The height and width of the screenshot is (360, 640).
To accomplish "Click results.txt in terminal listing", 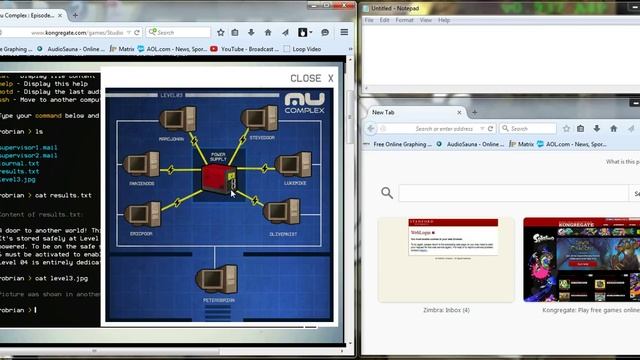I will click(20, 171).
